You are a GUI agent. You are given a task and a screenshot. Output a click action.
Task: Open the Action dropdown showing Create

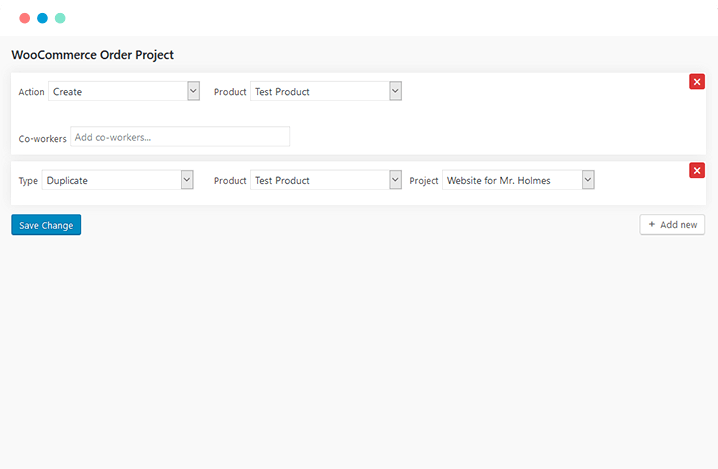click(x=124, y=91)
